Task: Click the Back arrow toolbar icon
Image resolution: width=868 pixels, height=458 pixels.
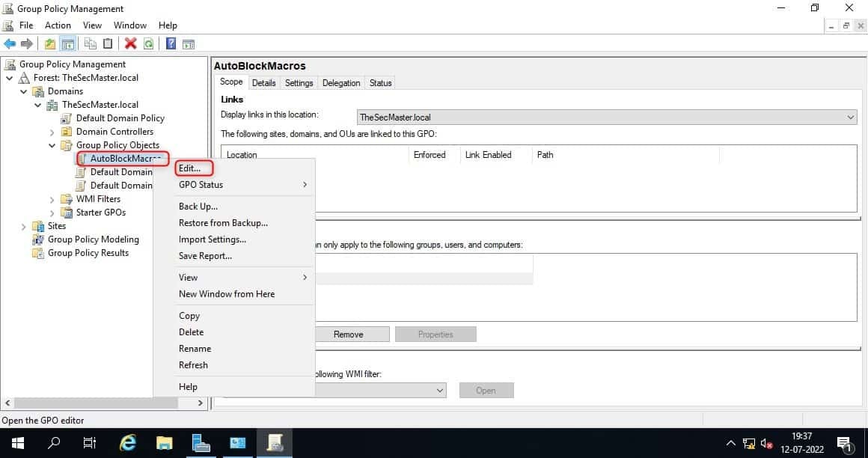Action: (10, 43)
